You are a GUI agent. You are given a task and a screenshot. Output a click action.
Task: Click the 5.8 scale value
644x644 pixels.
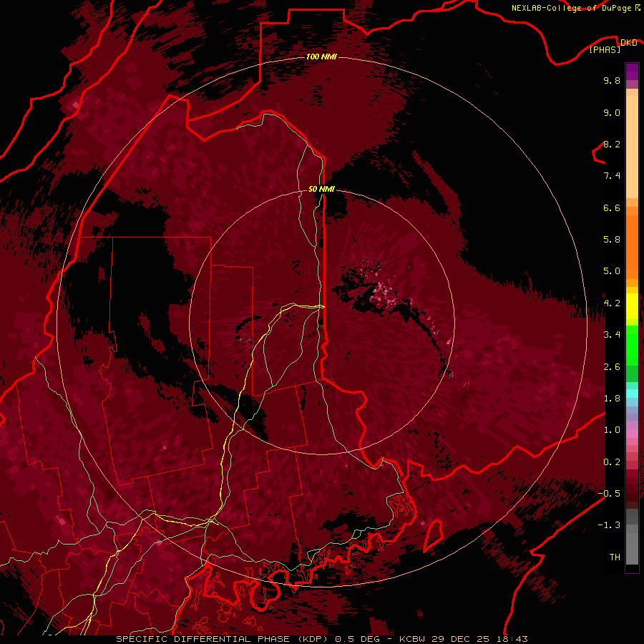point(612,240)
